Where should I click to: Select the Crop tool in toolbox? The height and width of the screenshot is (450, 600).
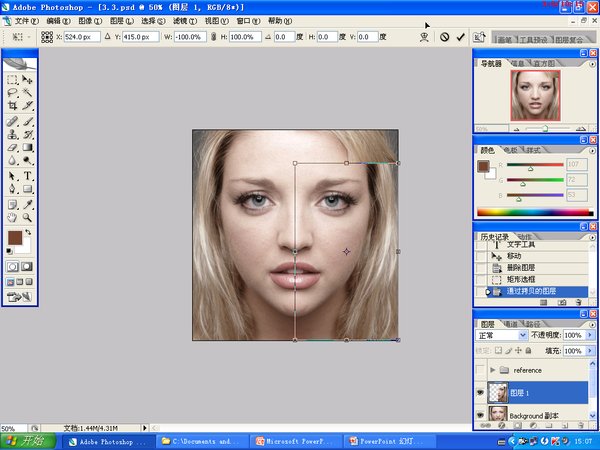coord(13,104)
